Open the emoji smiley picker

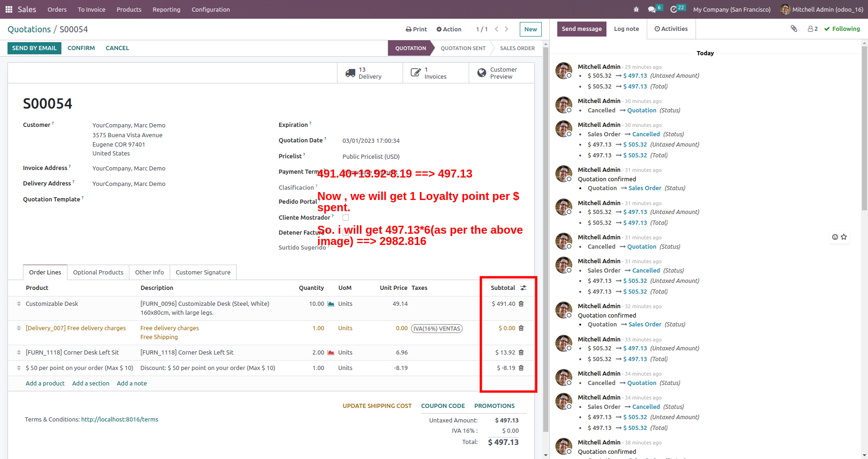[834, 237]
